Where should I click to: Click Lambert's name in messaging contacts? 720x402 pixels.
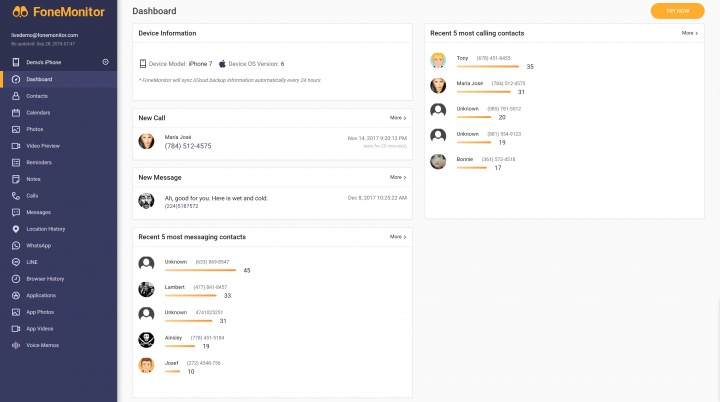tap(174, 287)
